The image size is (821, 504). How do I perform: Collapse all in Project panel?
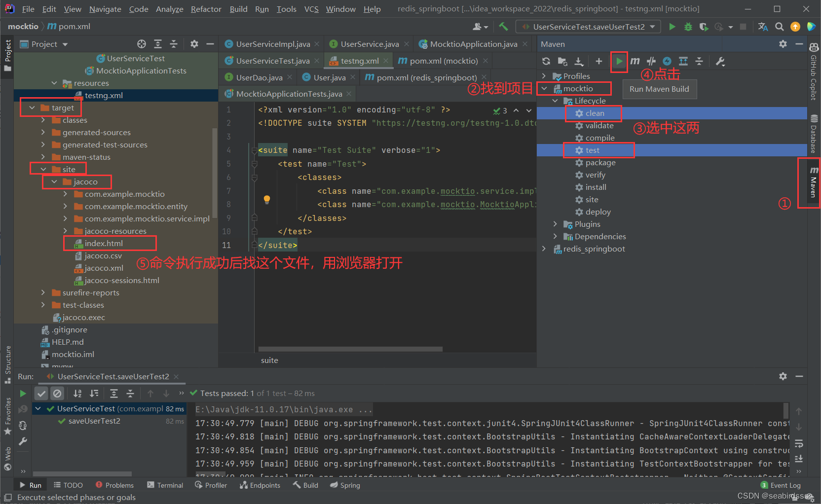(x=174, y=44)
